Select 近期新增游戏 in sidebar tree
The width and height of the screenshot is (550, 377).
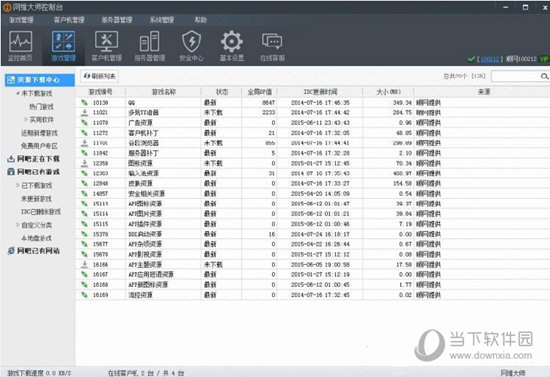(39, 133)
